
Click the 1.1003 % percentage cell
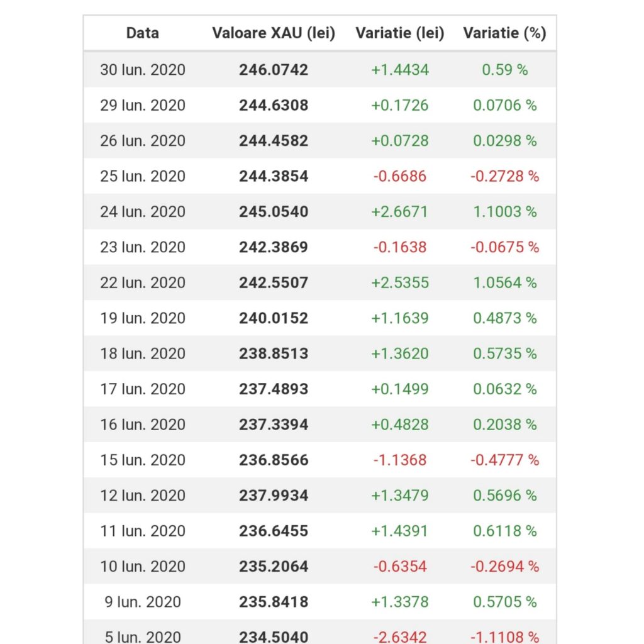[505, 212]
